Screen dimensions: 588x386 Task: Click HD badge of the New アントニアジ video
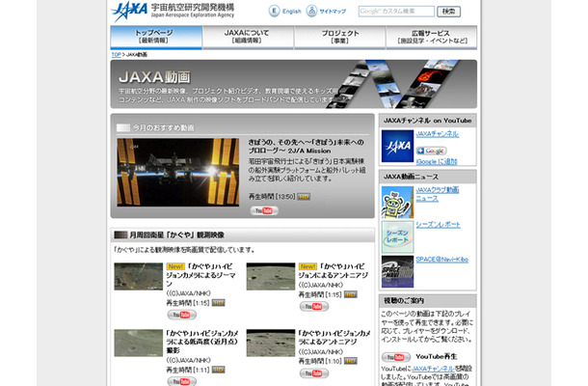click(x=350, y=294)
